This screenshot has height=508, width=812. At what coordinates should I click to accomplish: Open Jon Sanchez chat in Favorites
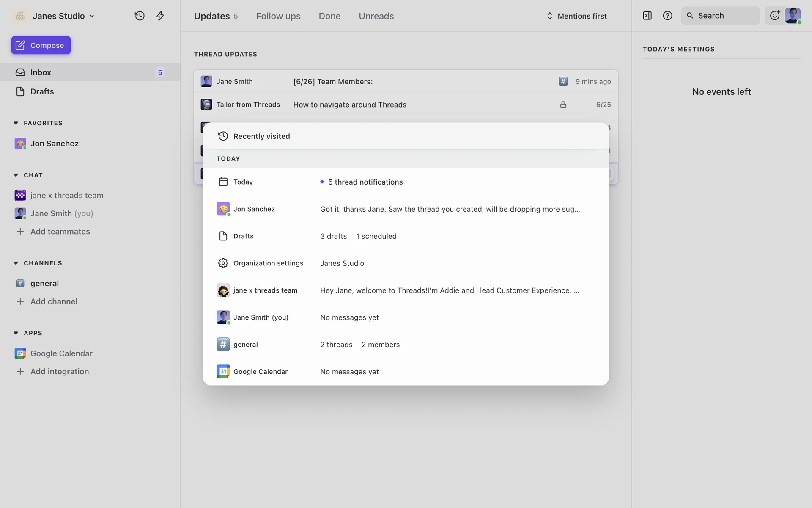click(54, 144)
